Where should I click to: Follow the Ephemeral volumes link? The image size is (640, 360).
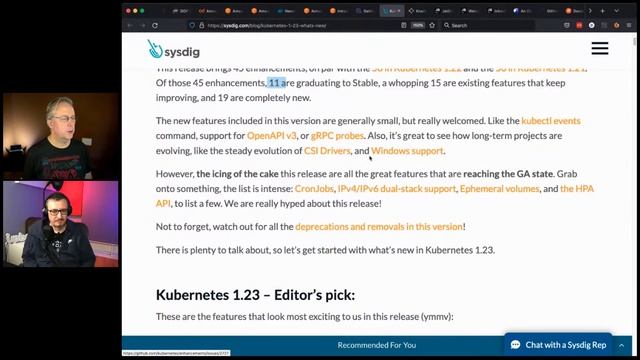[x=500, y=189]
